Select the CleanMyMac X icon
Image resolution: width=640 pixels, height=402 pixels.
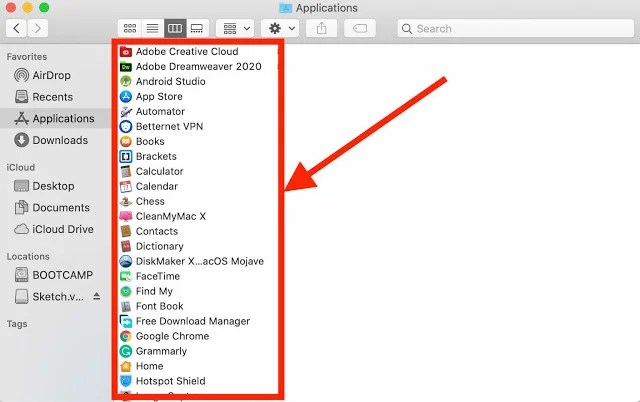click(126, 216)
